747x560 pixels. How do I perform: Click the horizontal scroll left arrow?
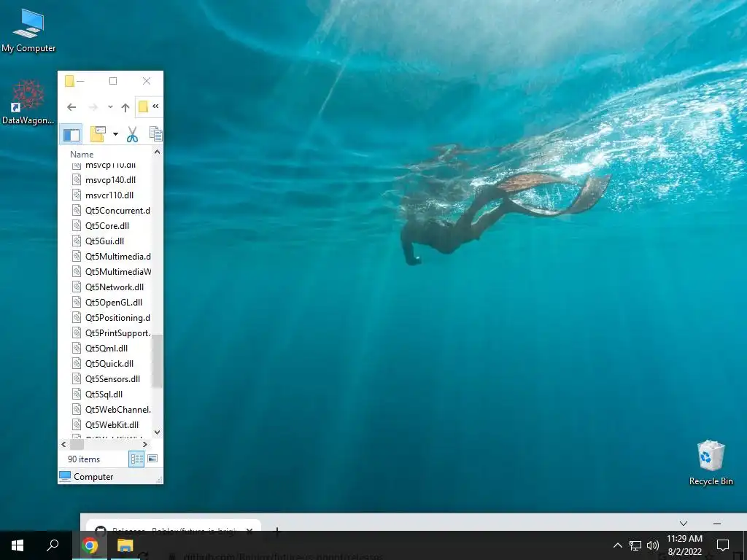[x=64, y=444]
